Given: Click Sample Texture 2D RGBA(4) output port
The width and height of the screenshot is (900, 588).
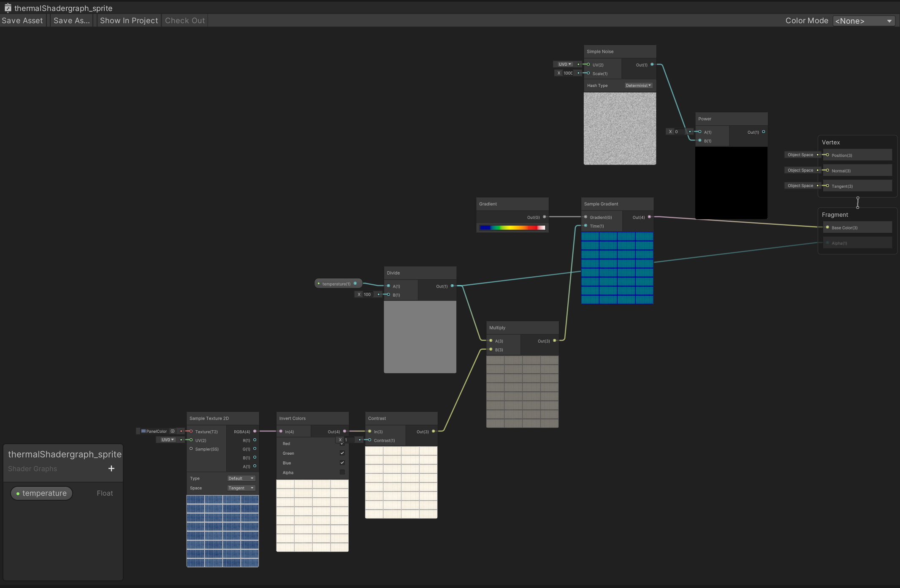Looking at the screenshot, I should coord(255,431).
